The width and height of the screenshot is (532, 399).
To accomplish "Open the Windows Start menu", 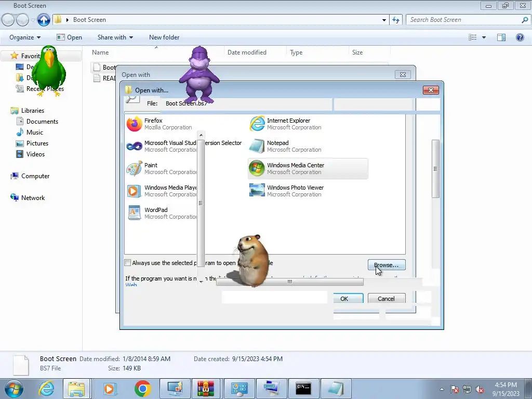I will pos(14,389).
